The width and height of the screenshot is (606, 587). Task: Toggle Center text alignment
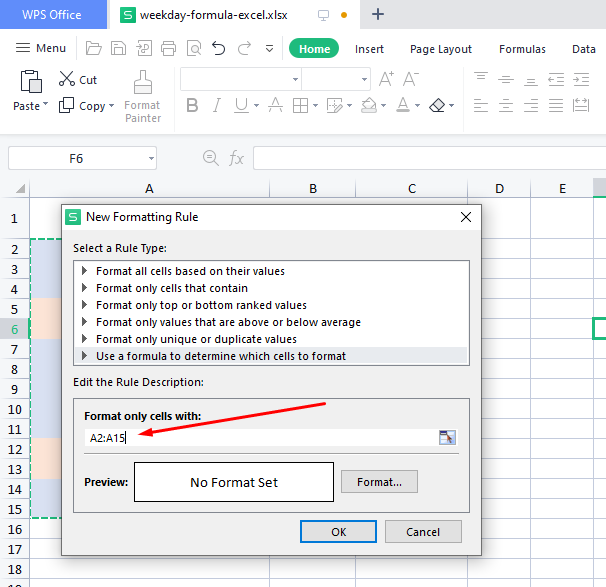[506, 105]
